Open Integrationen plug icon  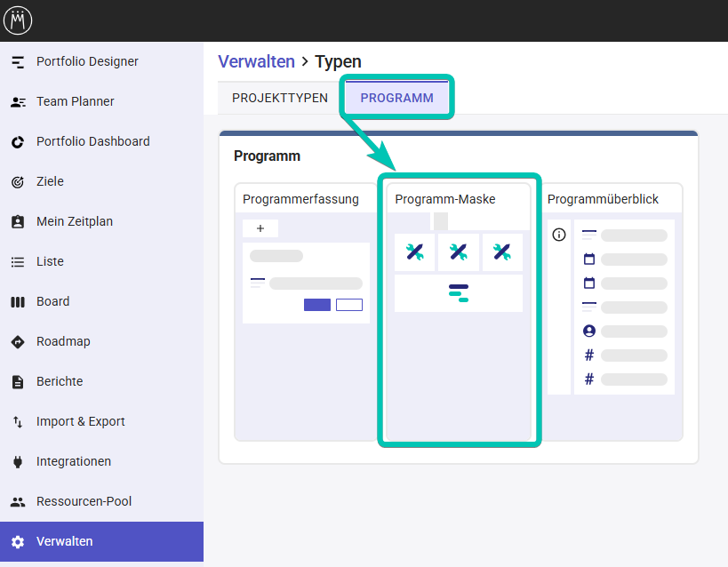coord(18,461)
